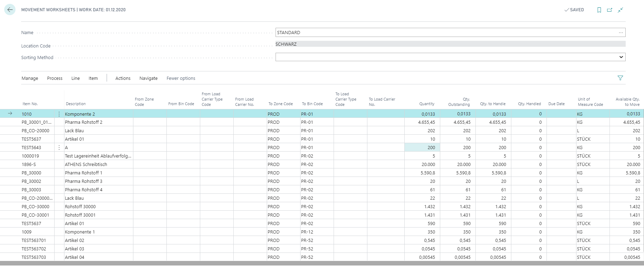Select item number TEST563702
This screenshot has height=275, width=644.
click(x=34, y=249)
